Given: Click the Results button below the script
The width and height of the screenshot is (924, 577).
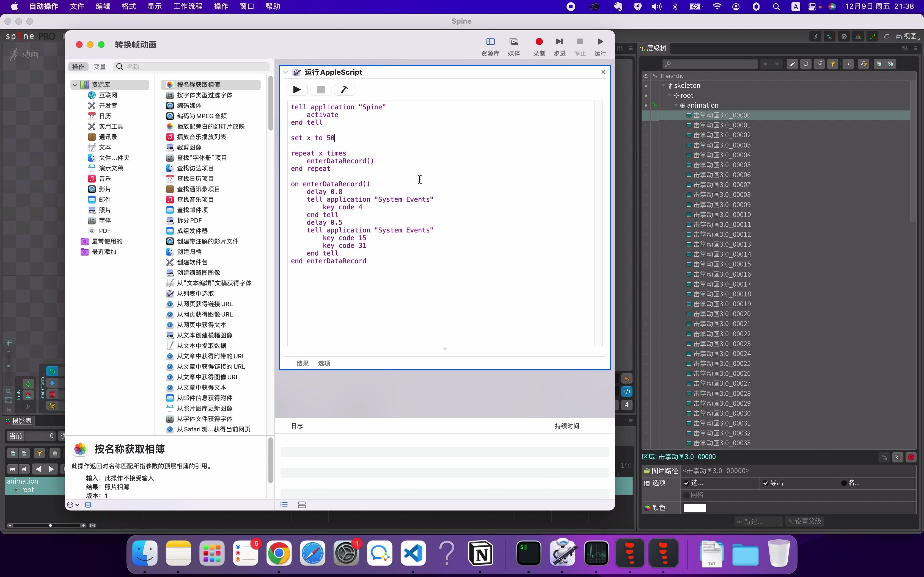Looking at the screenshot, I should tap(302, 363).
